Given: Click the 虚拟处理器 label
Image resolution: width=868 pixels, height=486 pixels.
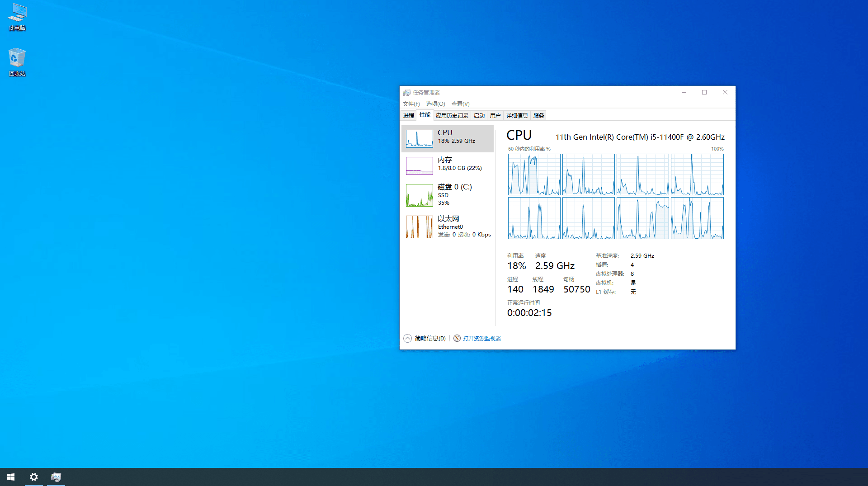Looking at the screenshot, I should click(x=610, y=274).
